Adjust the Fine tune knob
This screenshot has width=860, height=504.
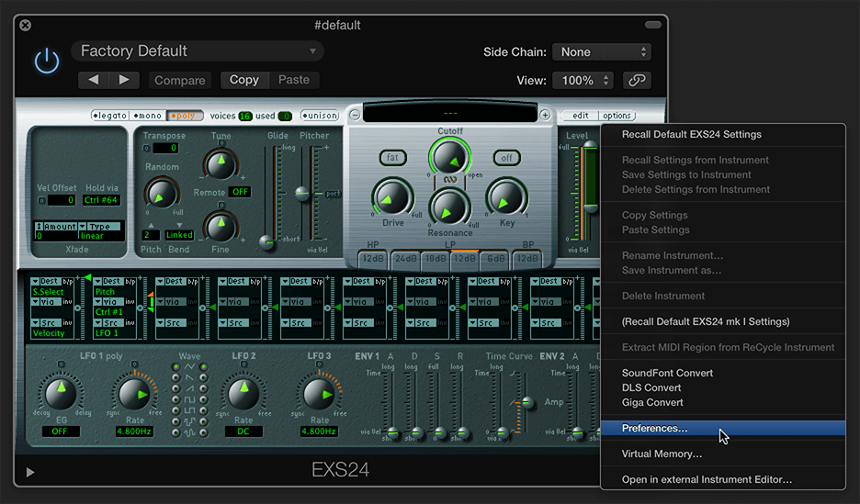221,226
